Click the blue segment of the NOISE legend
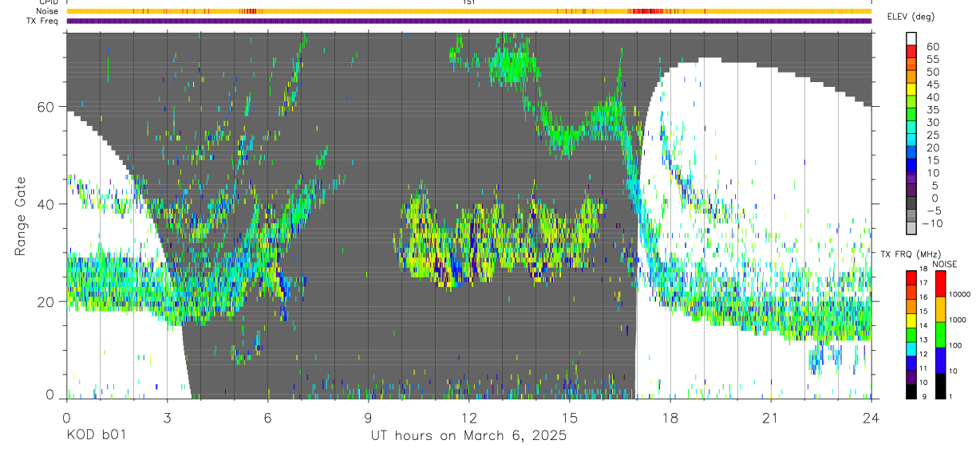 [940, 359]
